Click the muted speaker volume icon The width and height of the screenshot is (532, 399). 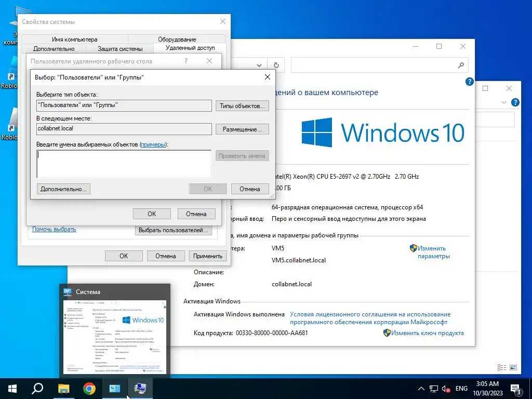click(x=446, y=389)
